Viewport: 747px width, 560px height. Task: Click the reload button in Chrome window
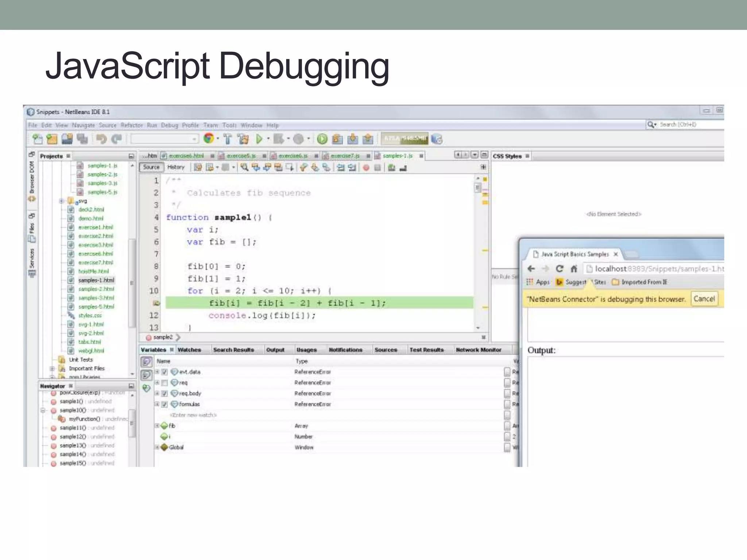pyautogui.click(x=559, y=269)
